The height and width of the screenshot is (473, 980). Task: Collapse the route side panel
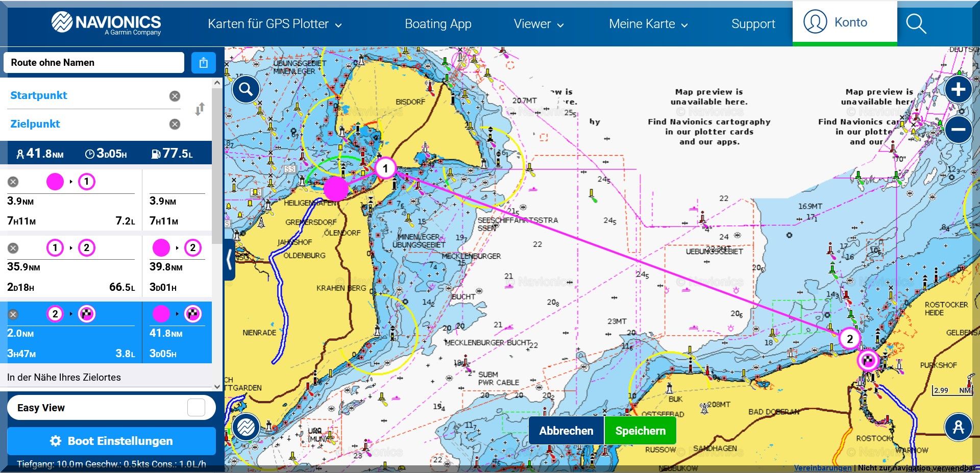point(229,259)
